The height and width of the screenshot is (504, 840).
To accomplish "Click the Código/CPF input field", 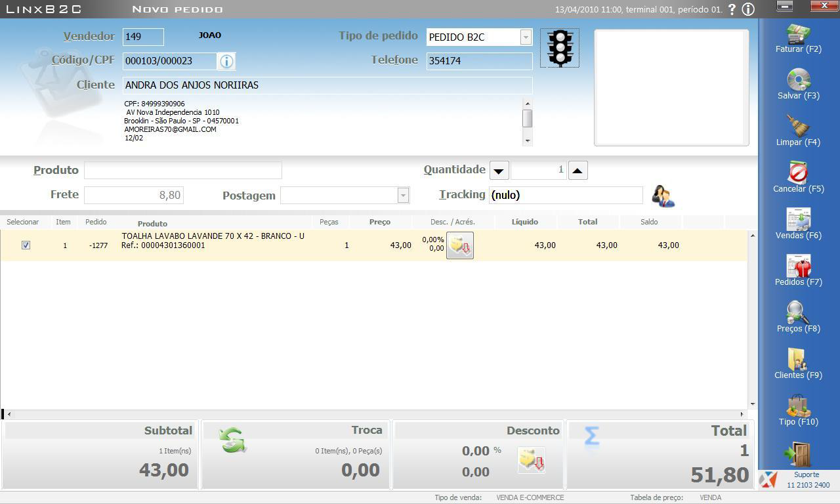I will click(170, 61).
